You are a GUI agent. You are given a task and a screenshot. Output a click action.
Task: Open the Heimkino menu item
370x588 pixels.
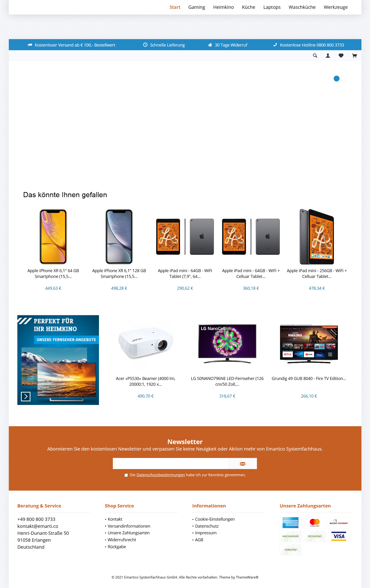coord(223,7)
